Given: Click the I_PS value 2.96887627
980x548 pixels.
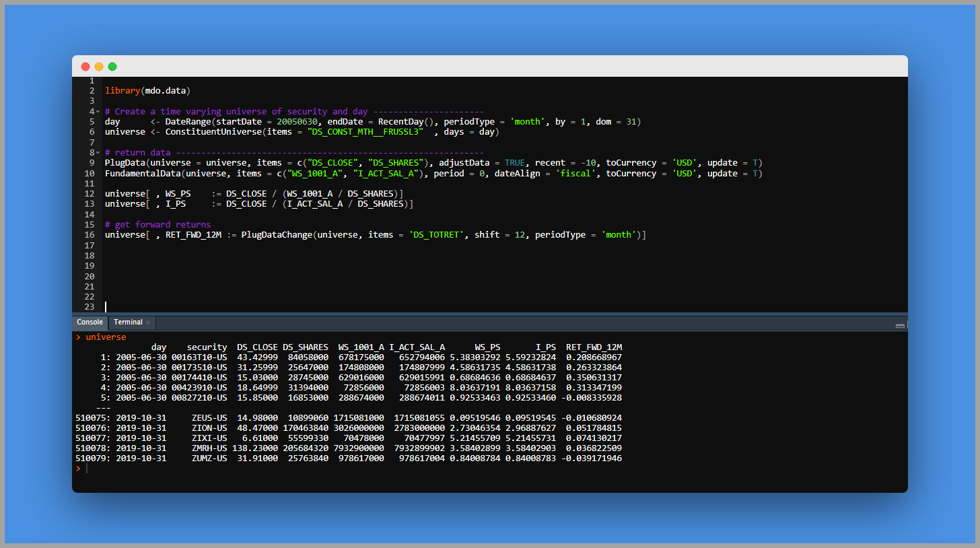Looking at the screenshot, I should click(530, 428).
